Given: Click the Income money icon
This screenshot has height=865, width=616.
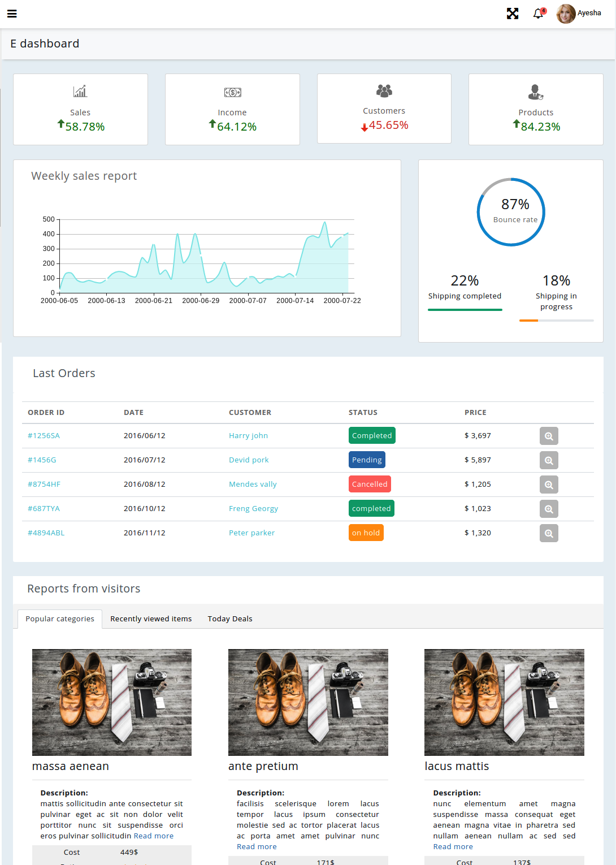Looking at the screenshot, I should tap(232, 92).
